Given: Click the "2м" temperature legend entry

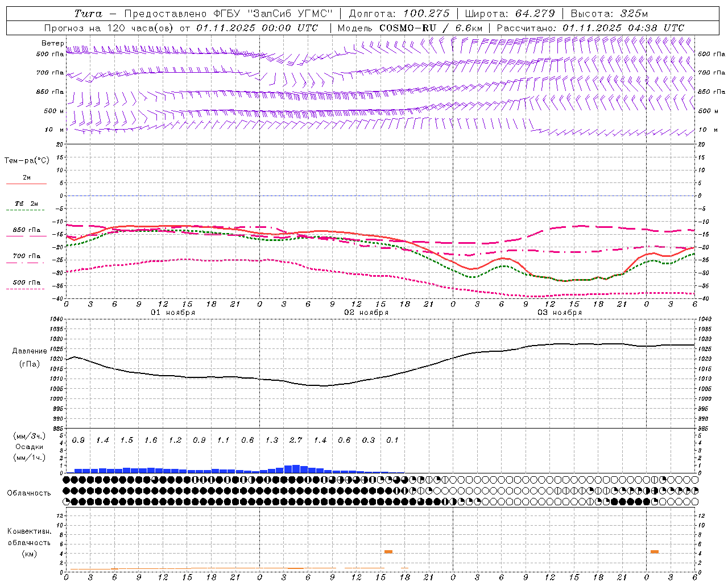Looking at the screenshot, I should pos(27,177).
